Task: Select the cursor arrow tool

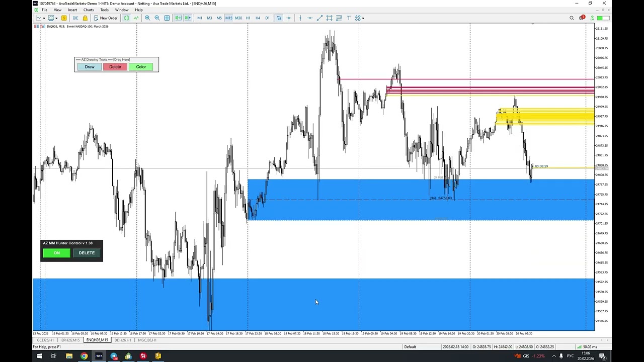Action: coord(279,18)
